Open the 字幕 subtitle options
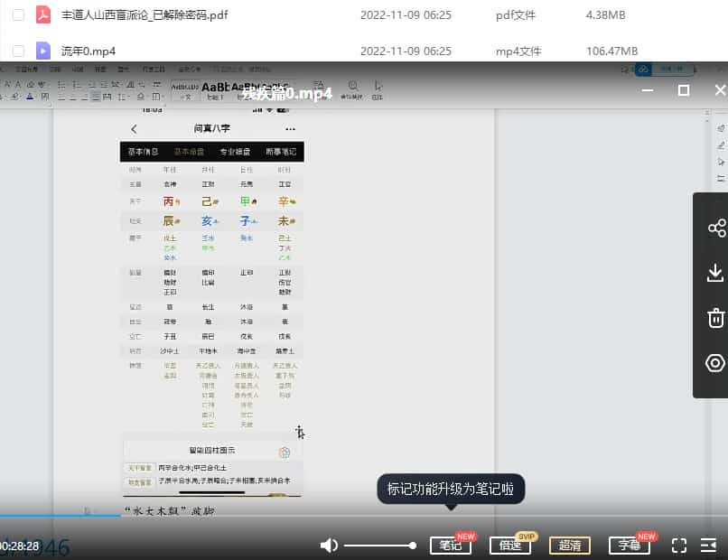The height and width of the screenshot is (560, 728). coord(629,546)
